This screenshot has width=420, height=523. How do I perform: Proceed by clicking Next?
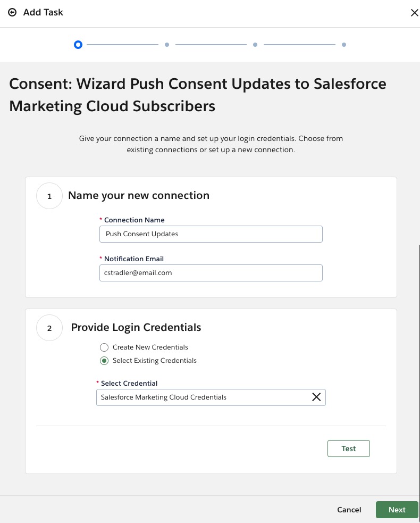pos(397,509)
